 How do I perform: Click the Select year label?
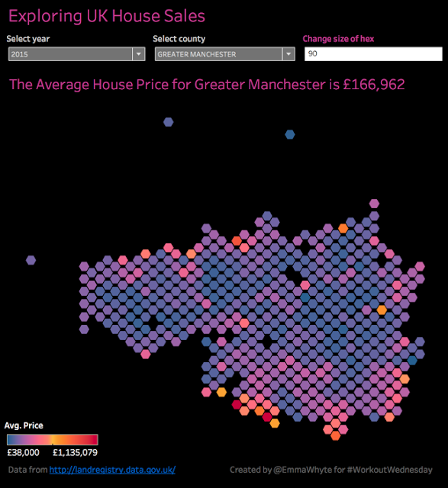(28, 39)
